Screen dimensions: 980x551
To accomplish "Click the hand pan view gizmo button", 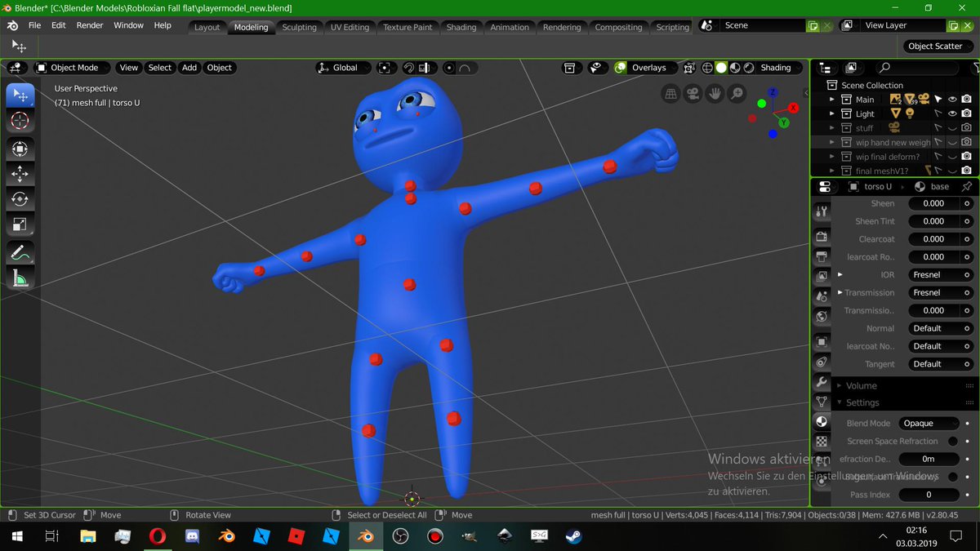I will tap(715, 93).
